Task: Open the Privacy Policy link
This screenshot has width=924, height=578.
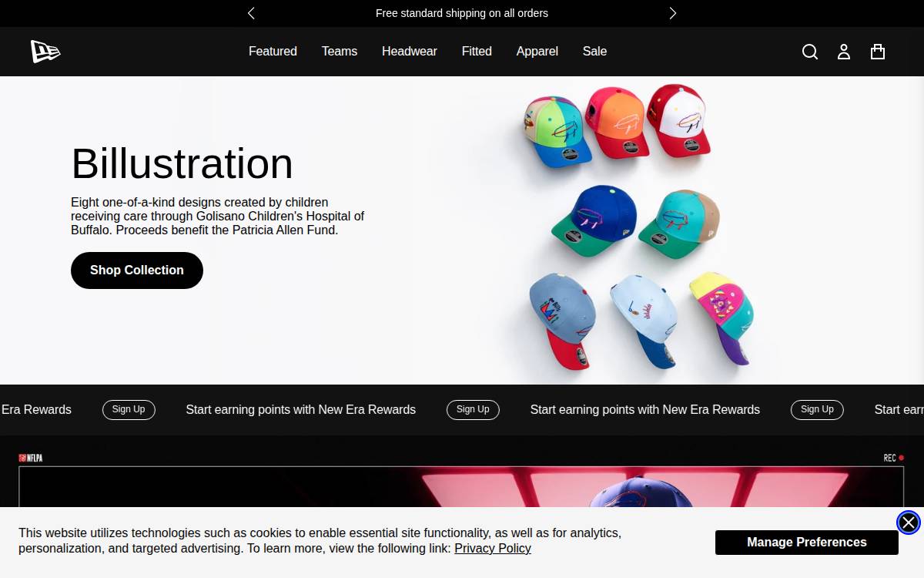Action: 493,549
